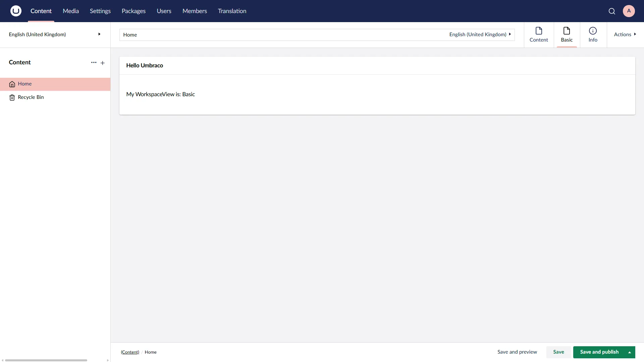Click the Save button

[558, 352]
